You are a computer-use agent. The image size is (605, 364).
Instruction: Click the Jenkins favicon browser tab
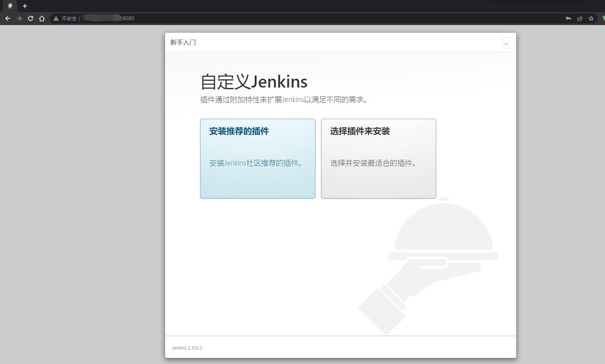10,6
